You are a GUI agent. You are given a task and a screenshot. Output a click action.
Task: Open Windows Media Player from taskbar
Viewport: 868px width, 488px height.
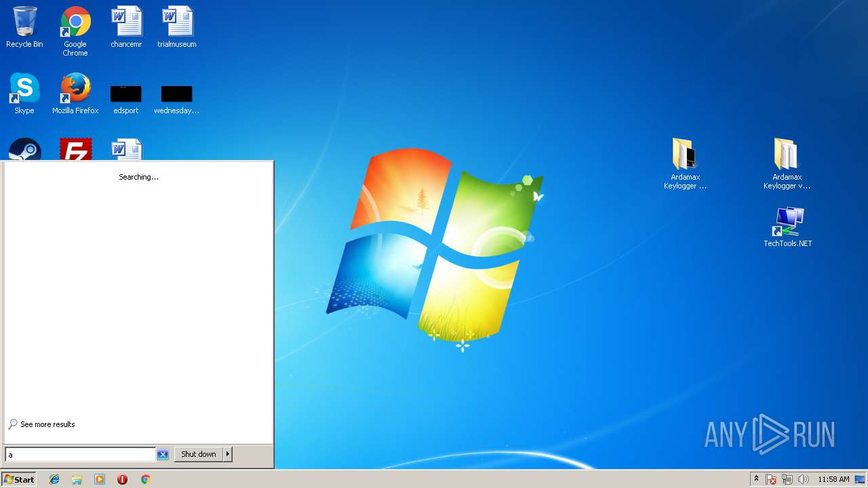pos(100,479)
